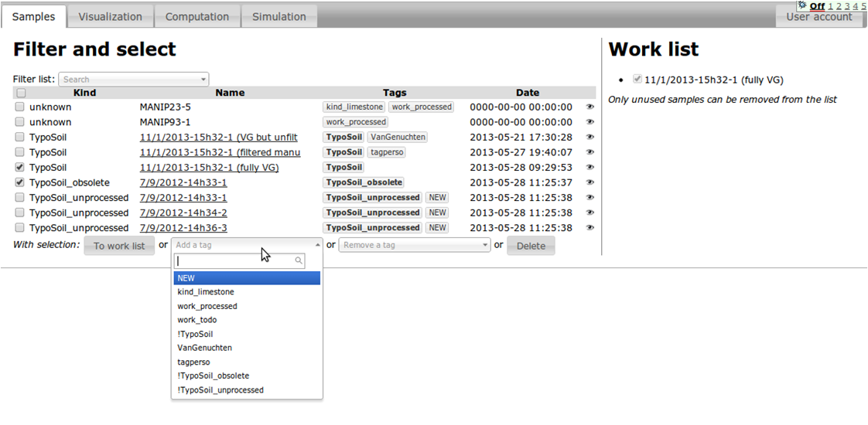Click the NEW badge on the 7/9/2012-14h34-2 row
868x425 pixels.
point(437,212)
